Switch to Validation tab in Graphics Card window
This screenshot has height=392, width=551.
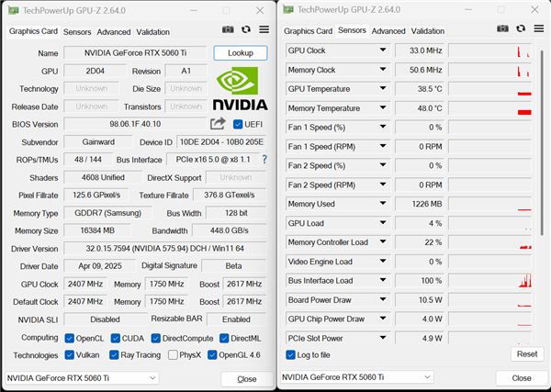[x=153, y=31]
